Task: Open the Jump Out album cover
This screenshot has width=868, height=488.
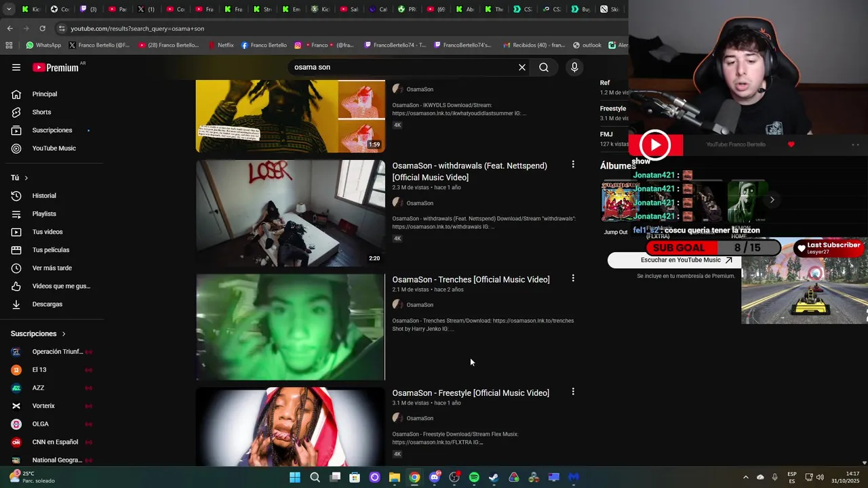Action: point(619,201)
